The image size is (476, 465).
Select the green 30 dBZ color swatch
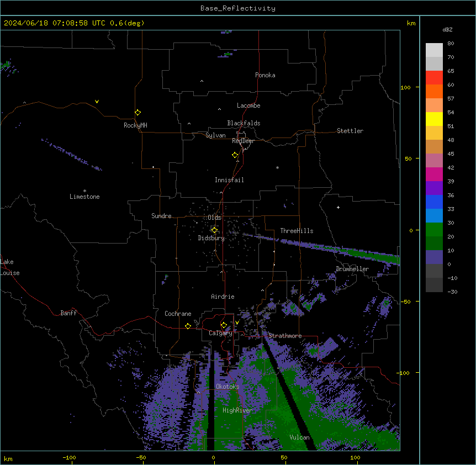(434, 230)
